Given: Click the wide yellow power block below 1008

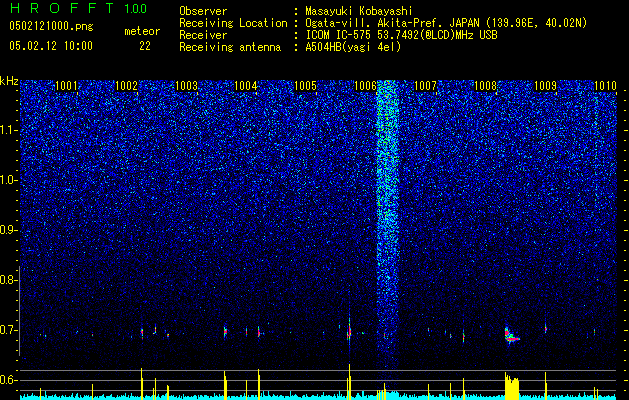Looking at the screenshot, I should click(511, 386).
